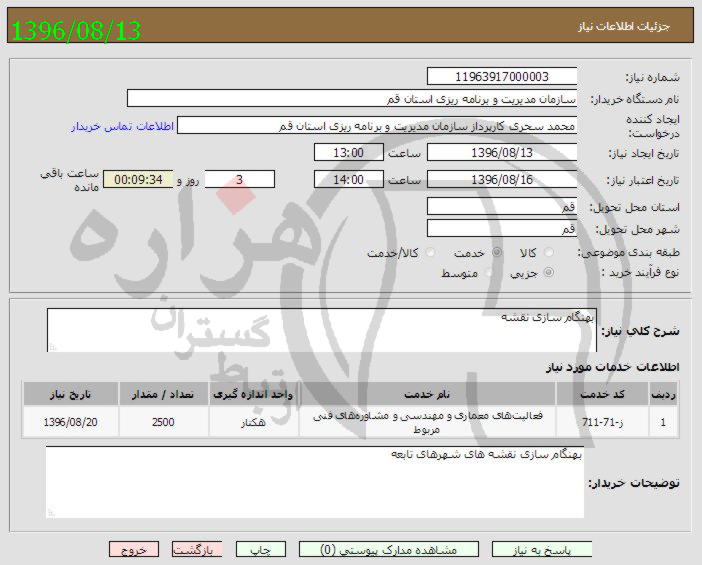
Task: Click the need date 1396/08/20 cell
Action: pos(71,422)
